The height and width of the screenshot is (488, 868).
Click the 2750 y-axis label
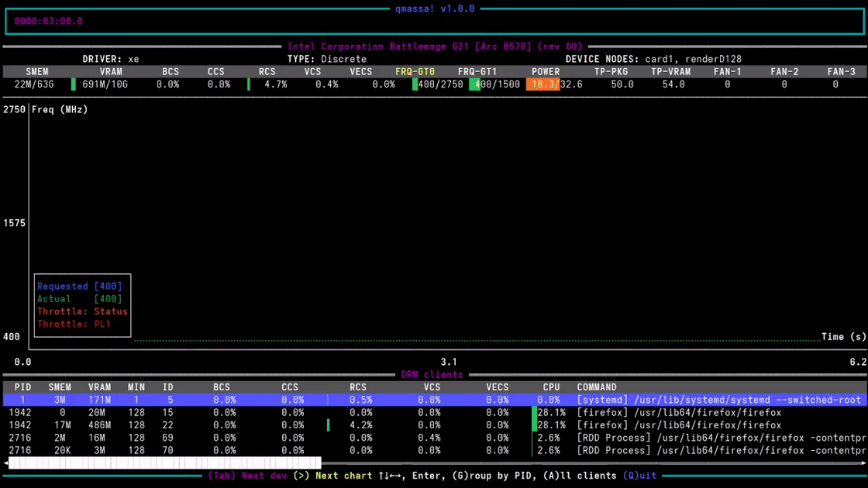coord(15,109)
